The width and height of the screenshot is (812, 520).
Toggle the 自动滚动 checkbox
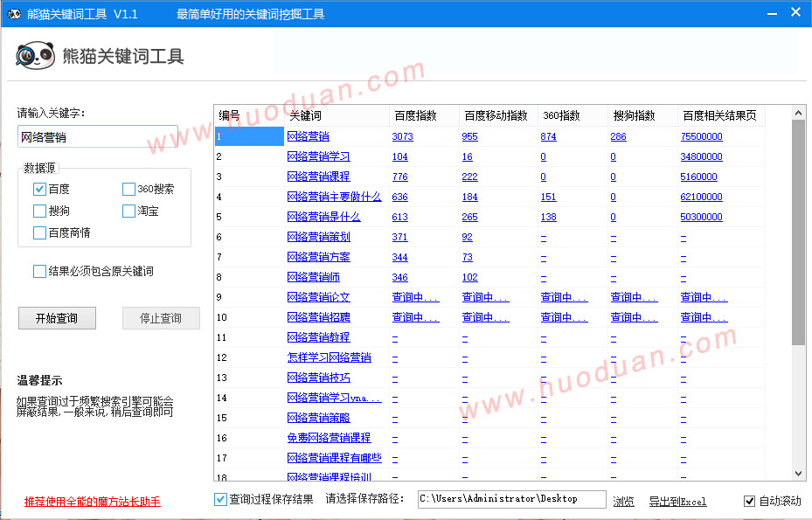pos(749,501)
